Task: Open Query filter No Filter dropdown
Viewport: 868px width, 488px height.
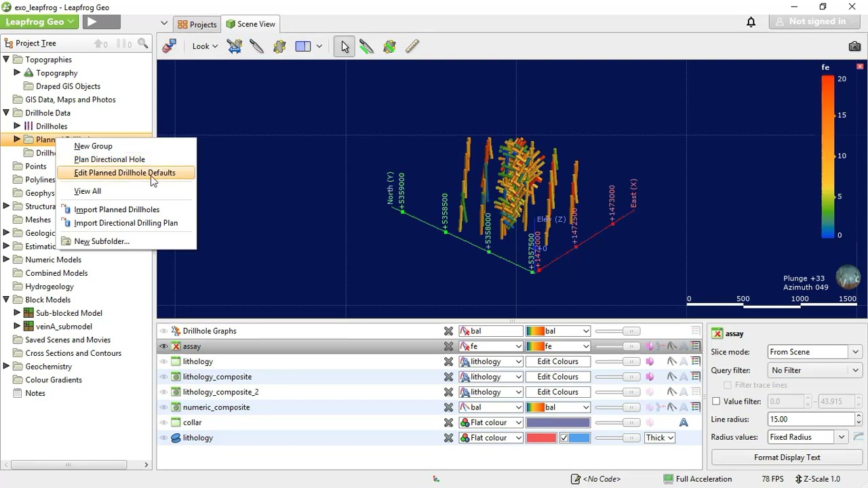Action: pyautogui.click(x=814, y=370)
